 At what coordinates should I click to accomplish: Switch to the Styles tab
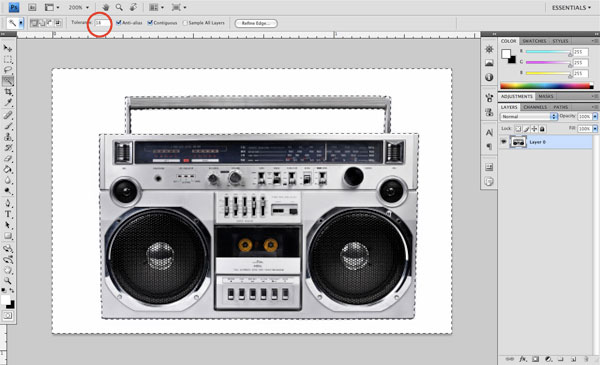(560, 41)
